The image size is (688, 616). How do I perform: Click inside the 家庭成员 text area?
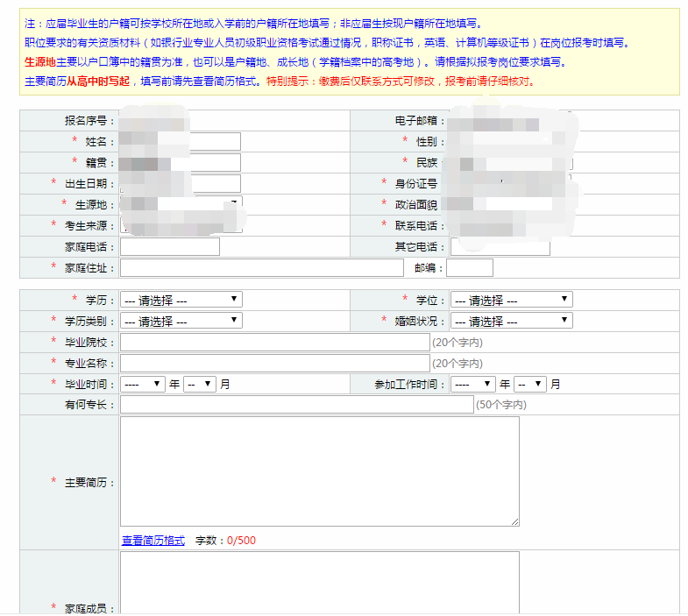pos(319,583)
